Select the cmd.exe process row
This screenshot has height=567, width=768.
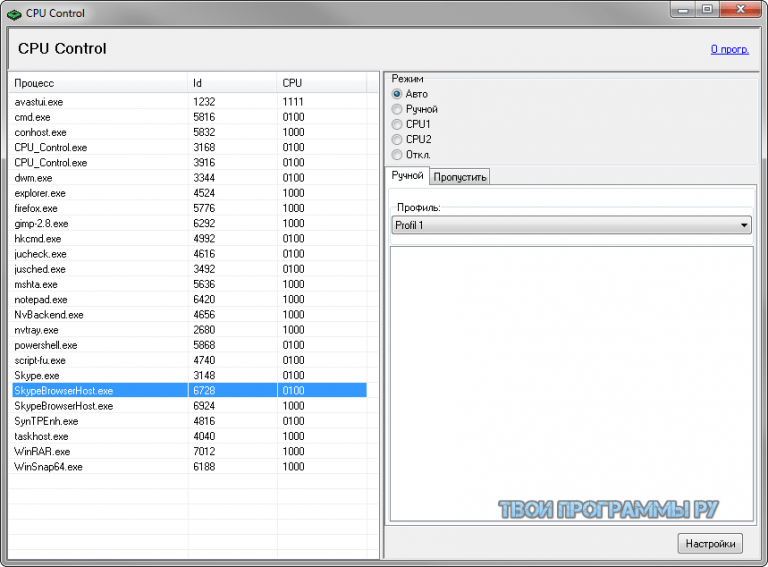coord(189,117)
